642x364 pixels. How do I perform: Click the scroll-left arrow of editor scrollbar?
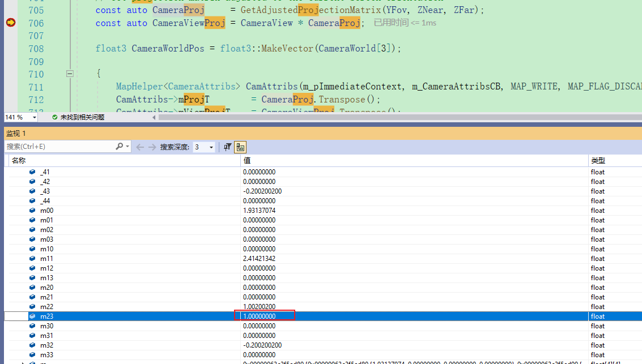point(154,117)
